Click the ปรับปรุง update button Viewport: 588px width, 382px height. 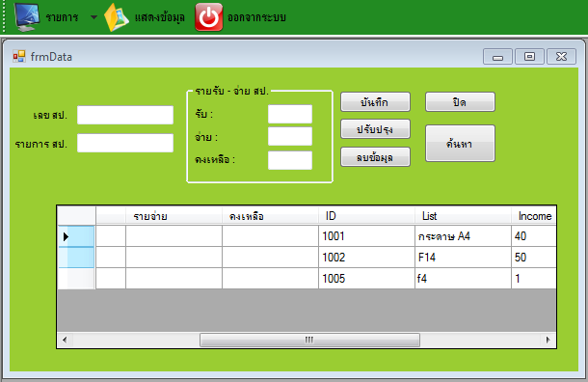coord(375,129)
